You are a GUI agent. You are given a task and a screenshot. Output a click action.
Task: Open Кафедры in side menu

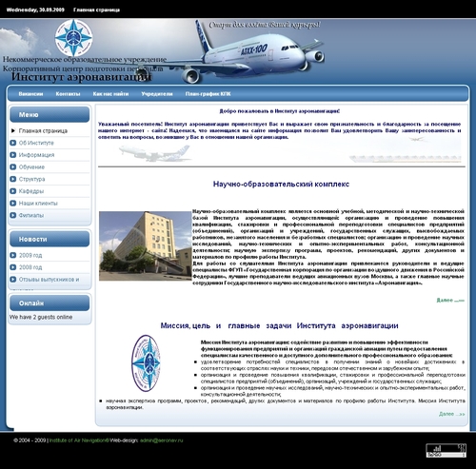[x=31, y=191]
